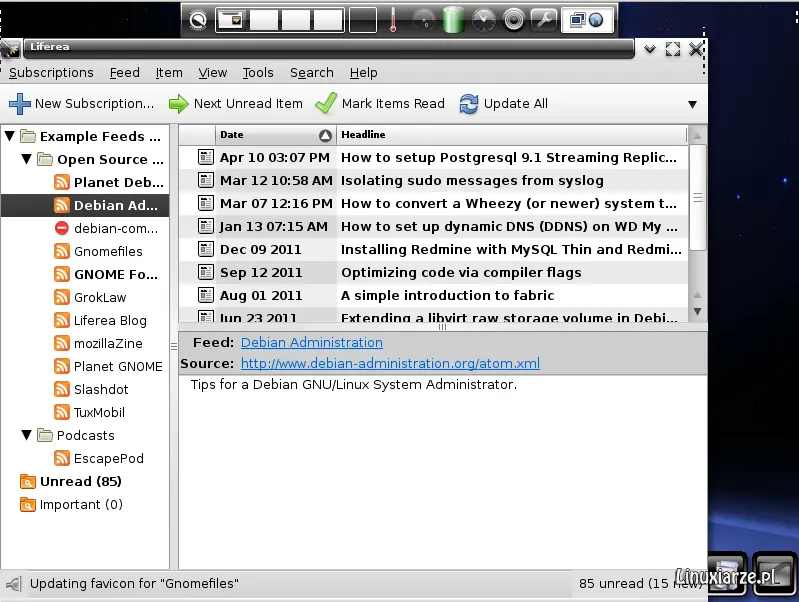
Task: Open the Debian Administration feed link
Action: 311,343
